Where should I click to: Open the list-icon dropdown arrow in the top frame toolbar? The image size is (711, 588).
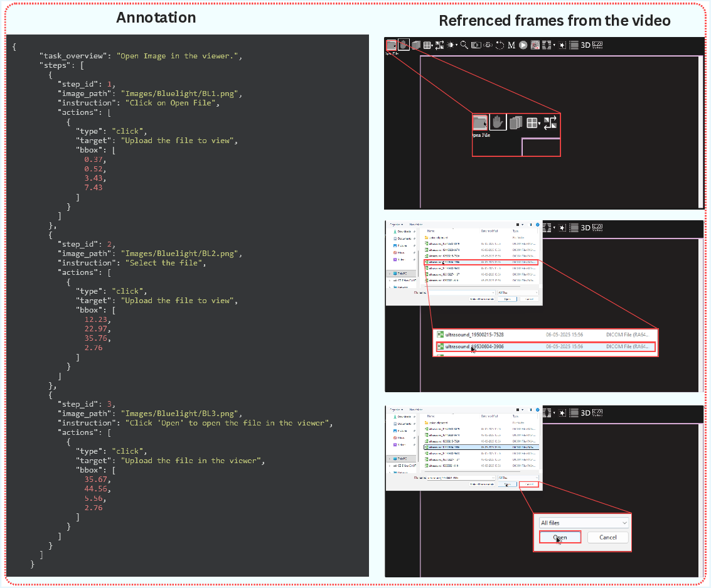[x=554, y=45]
